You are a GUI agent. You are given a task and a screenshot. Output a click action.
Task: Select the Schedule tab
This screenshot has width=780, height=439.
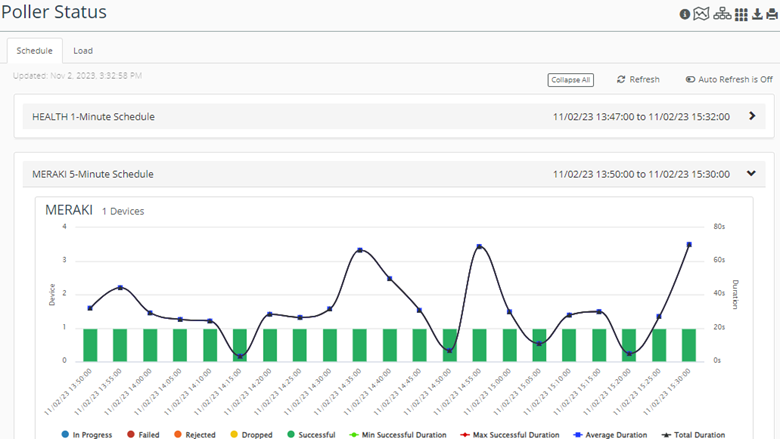tap(34, 51)
